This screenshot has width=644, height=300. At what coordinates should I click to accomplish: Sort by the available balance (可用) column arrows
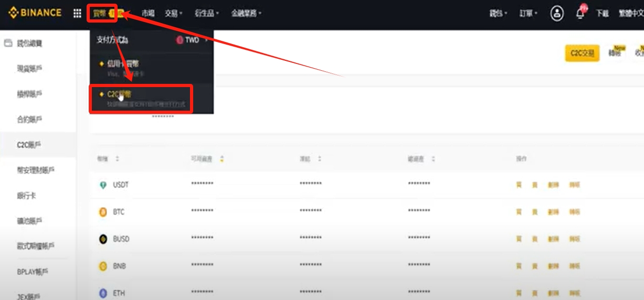(x=222, y=158)
